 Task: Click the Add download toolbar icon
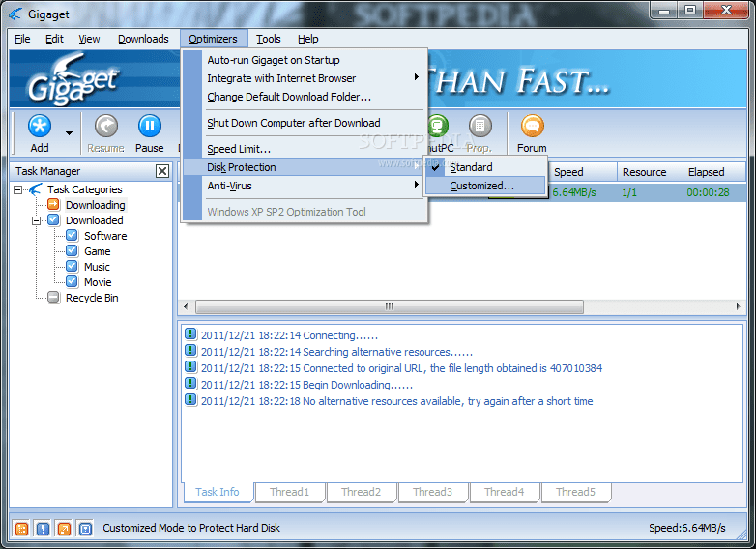tap(39, 127)
